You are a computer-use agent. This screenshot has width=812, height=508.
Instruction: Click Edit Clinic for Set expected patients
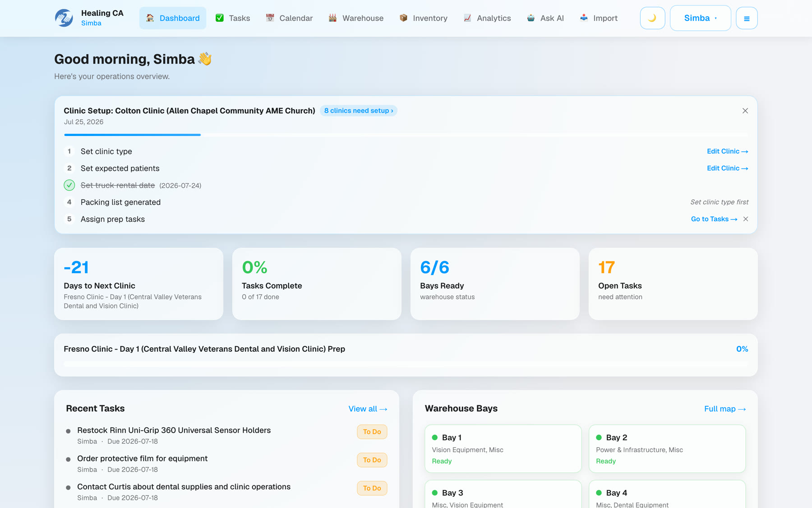[727, 168]
